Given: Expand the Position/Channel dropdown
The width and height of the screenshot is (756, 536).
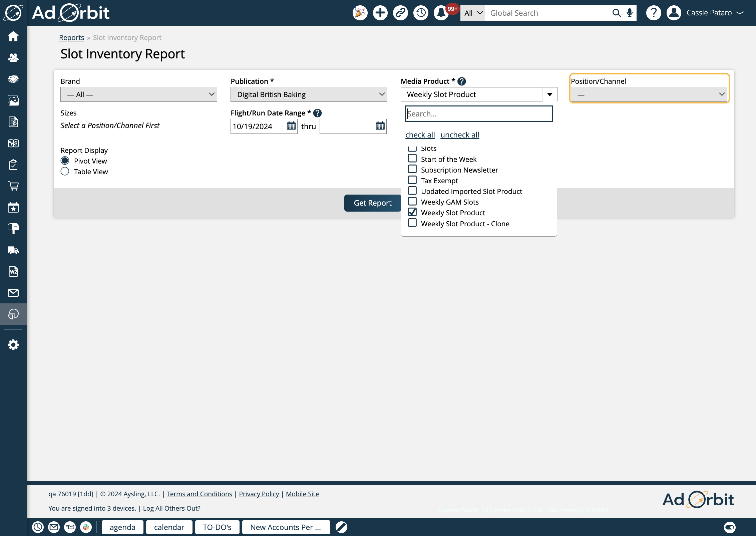Looking at the screenshot, I should [649, 94].
